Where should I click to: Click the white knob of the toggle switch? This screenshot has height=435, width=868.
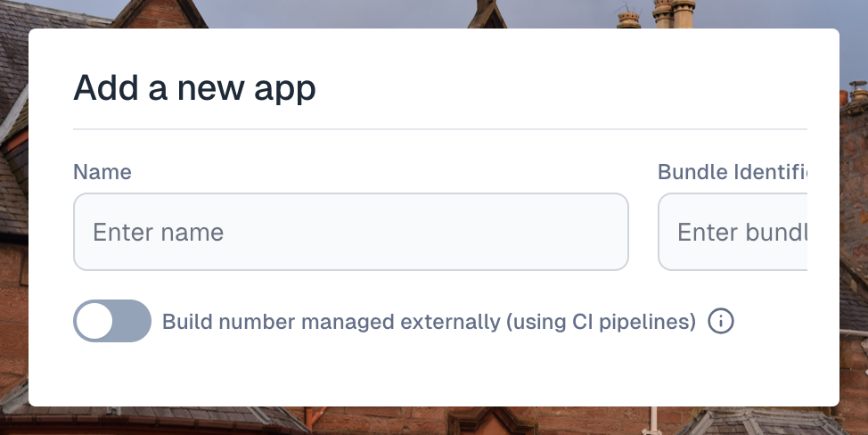pyautogui.click(x=94, y=321)
